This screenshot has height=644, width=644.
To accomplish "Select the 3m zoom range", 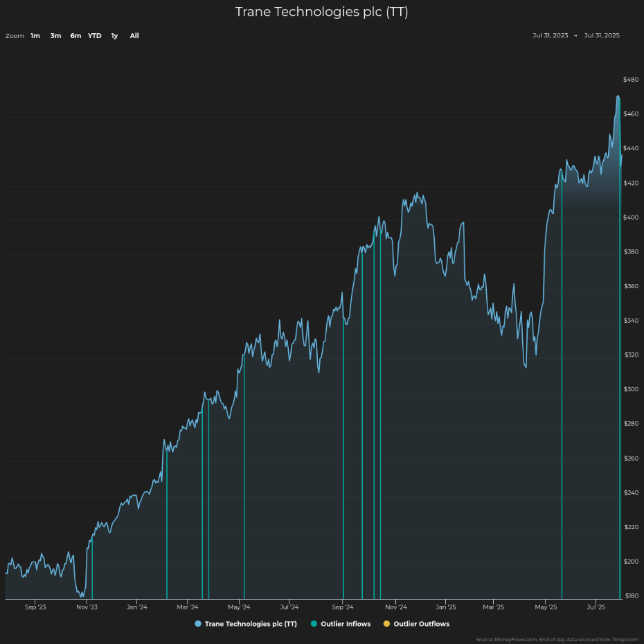I will click(x=56, y=36).
